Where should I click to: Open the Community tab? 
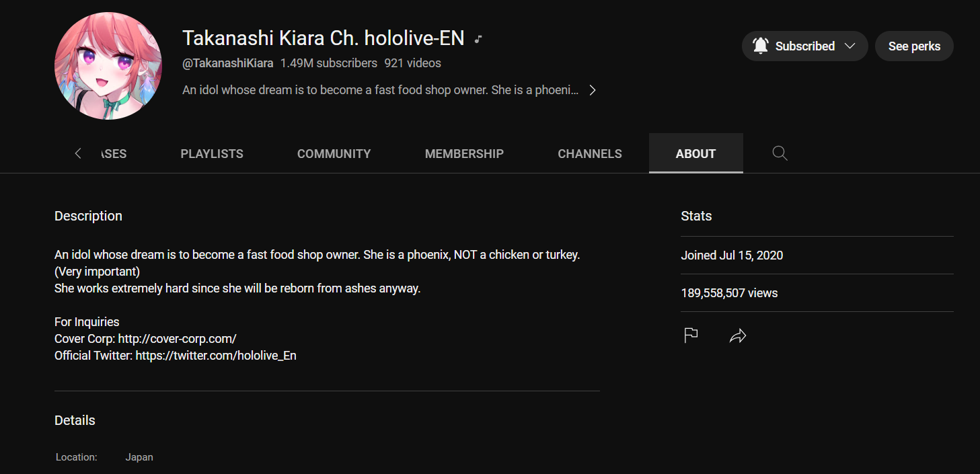(334, 153)
